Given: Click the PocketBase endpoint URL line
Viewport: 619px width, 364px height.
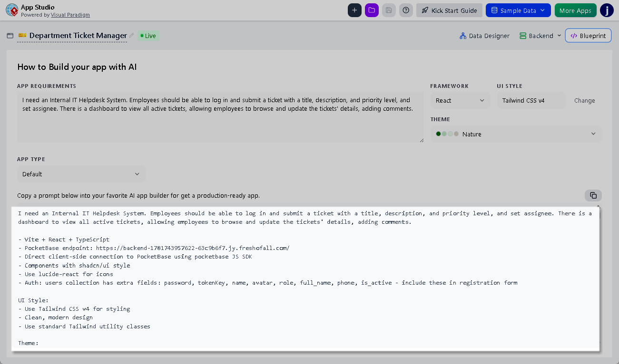Looking at the screenshot, I should [x=154, y=248].
